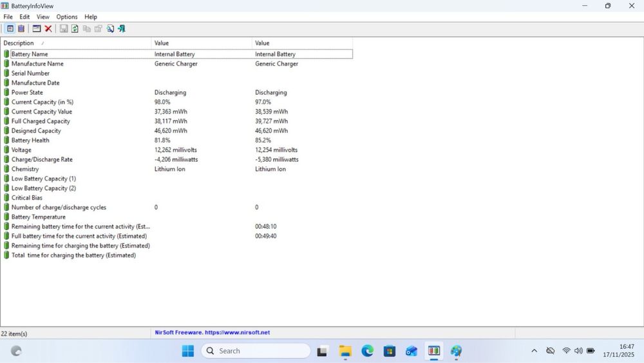644x363 pixels.
Task: Open the NirSoft Freeware website link
Action: [x=213, y=332]
